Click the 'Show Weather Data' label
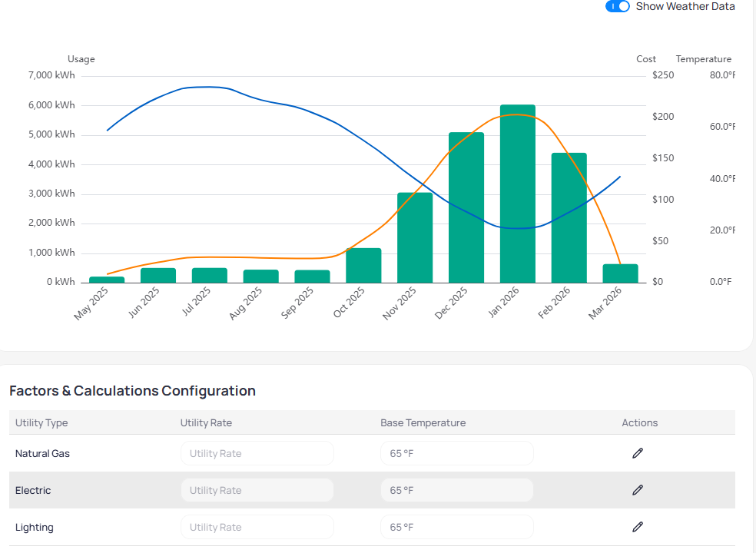 [x=685, y=6]
